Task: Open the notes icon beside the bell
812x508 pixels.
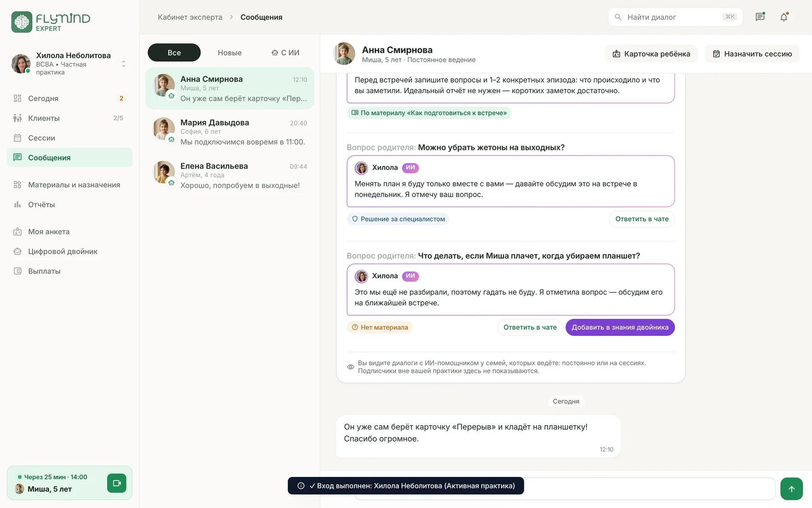Action: pyautogui.click(x=760, y=17)
